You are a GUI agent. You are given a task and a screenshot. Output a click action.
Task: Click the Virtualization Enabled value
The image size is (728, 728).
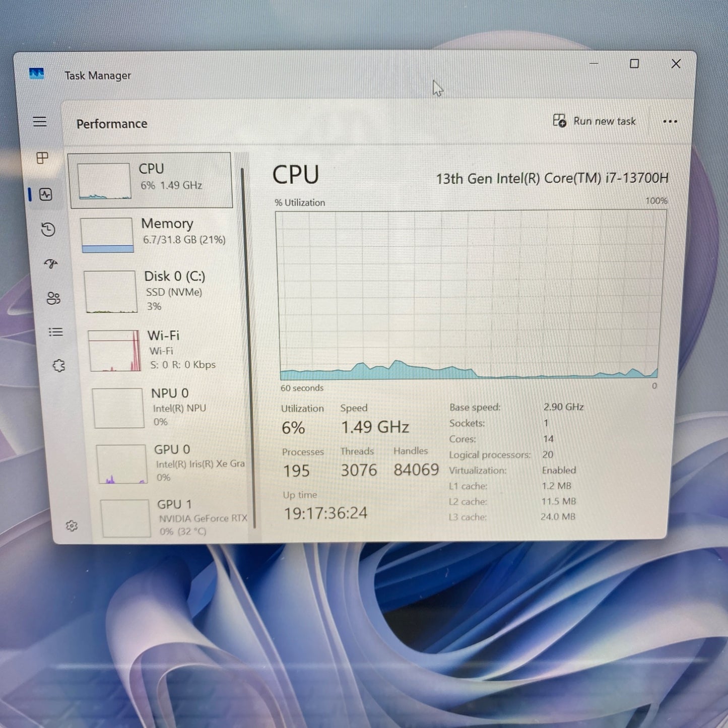click(x=559, y=470)
